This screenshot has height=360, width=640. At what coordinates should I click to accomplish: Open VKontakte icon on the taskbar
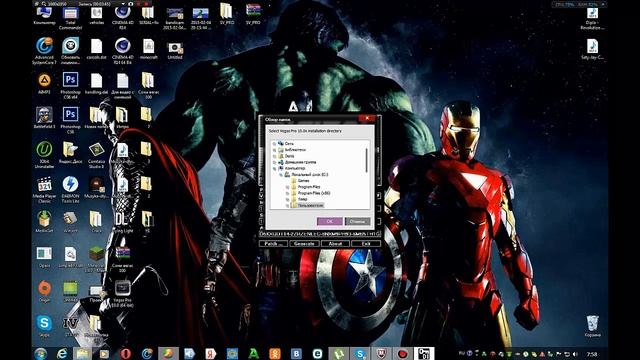click(296, 353)
